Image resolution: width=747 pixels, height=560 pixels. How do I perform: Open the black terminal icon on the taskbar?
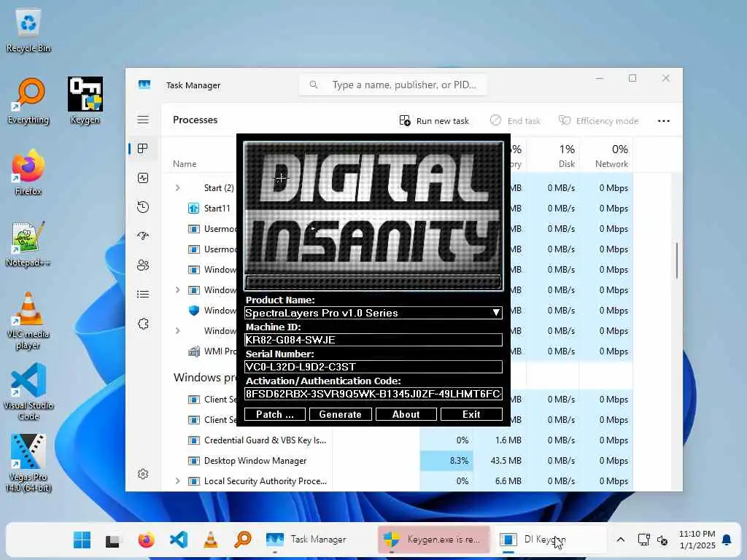tap(112, 540)
